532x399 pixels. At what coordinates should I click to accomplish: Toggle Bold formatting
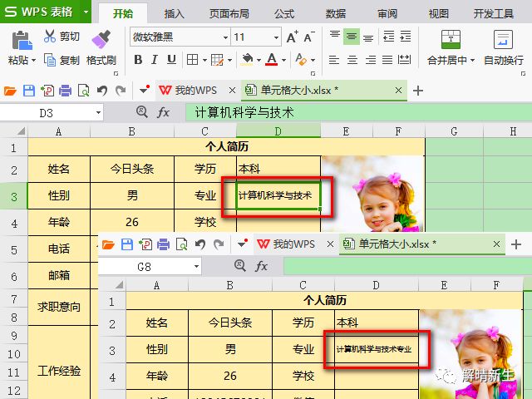click(138, 60)
